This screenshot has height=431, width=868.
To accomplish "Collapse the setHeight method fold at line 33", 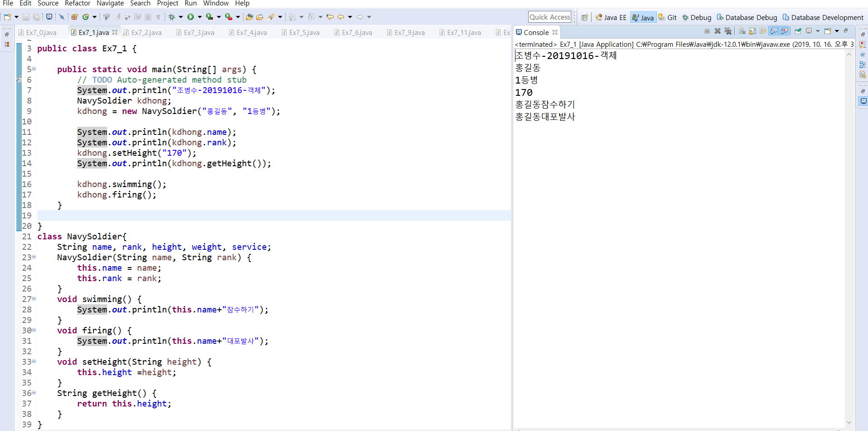I will pyautogui.click(x=34, y=362).
